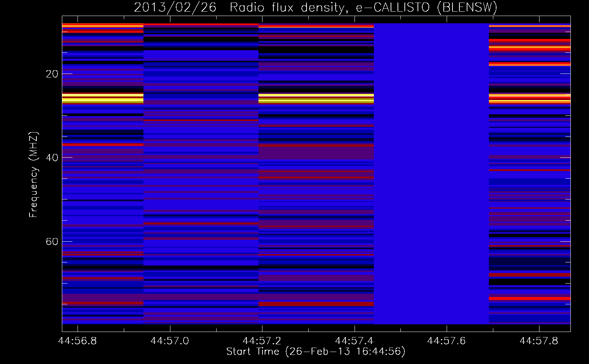The image size is (589, 364).
Task: Click the 'Start Time (26-Feb-13 16:44:56)' label
Action: tap(316, 352)
